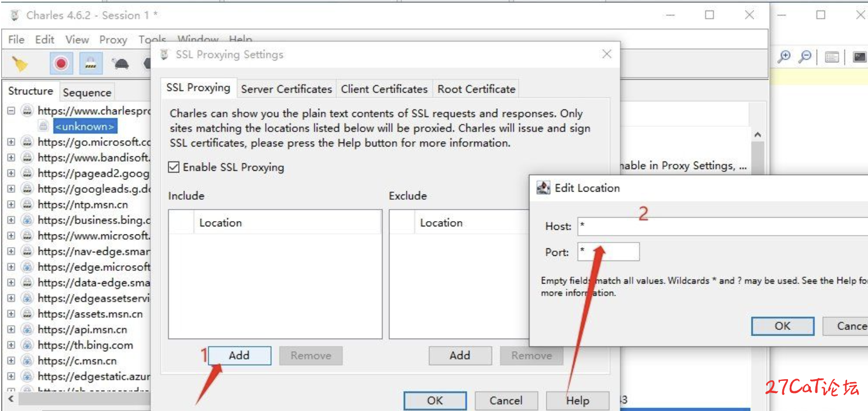
Task: Close the SSL Proxying Settings dialog
Action: click(607, 54)
